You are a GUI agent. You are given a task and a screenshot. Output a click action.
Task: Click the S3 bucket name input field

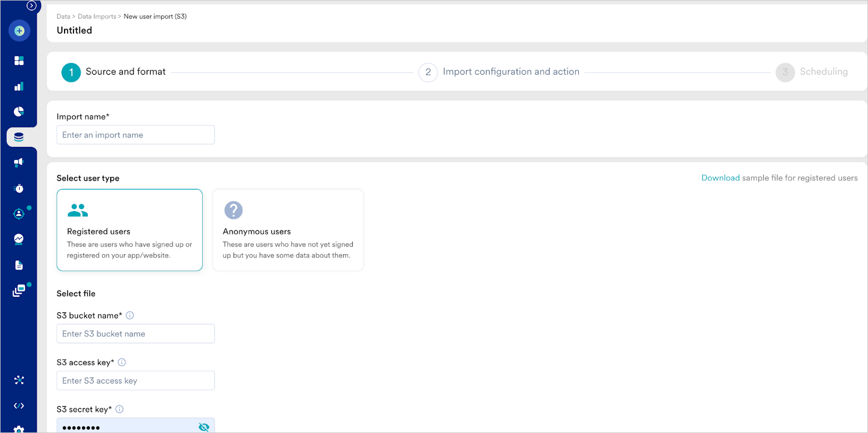tap(136, 334)
